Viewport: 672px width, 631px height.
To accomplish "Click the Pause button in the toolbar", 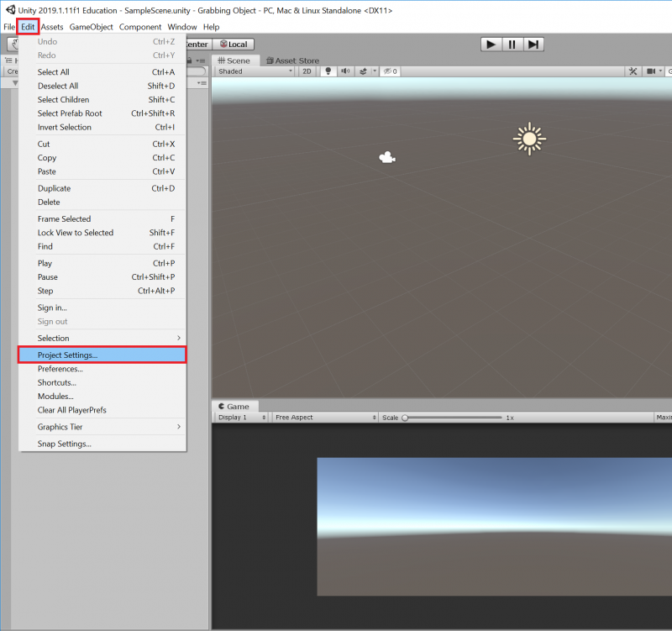I will pyautogui.click(x=512, y=45).
